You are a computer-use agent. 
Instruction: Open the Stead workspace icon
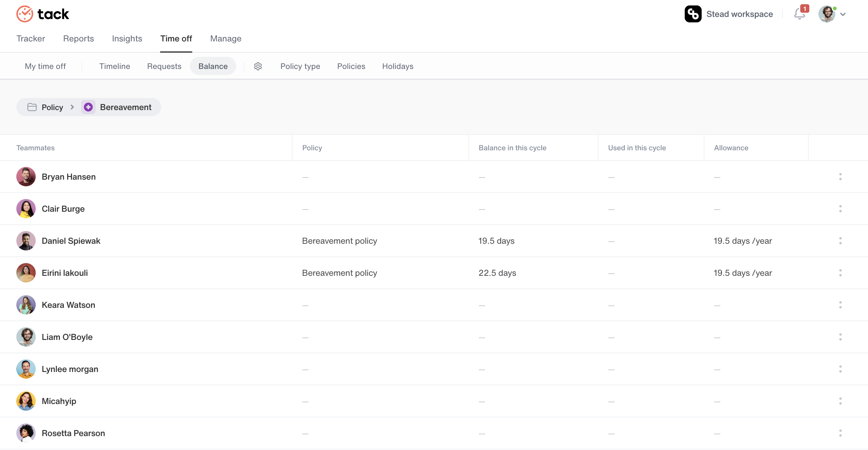[693, 14]
